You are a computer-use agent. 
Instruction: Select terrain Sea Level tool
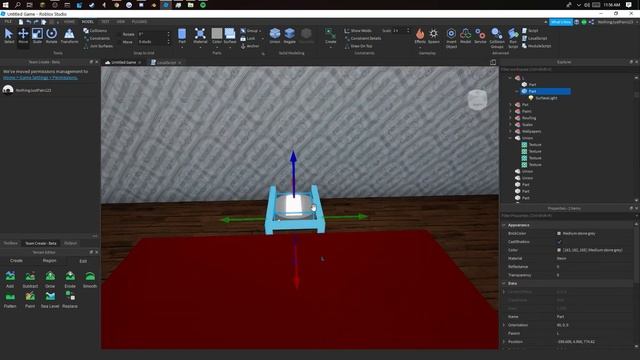pyautogui.click(x=50, y=300)
